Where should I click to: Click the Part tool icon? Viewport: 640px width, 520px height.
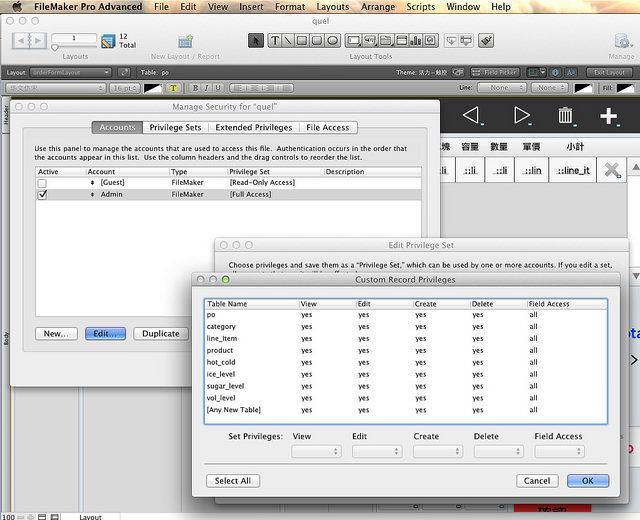coord(466,40)
